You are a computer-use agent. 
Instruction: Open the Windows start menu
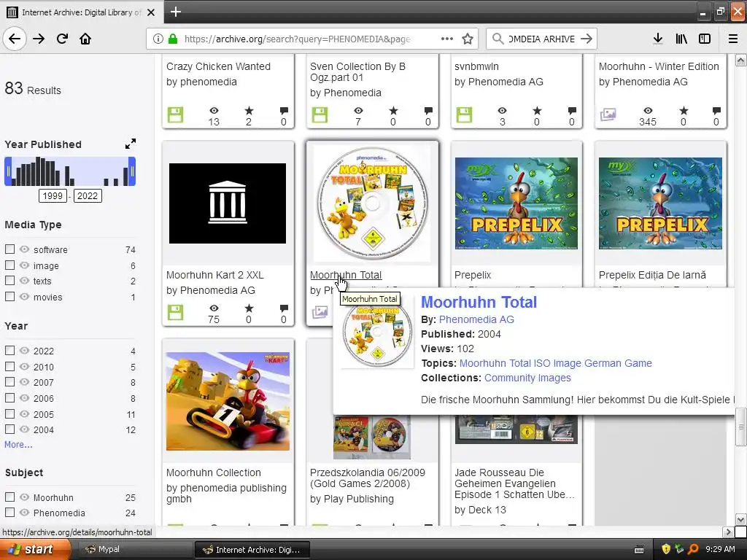[x=35, y=549]
